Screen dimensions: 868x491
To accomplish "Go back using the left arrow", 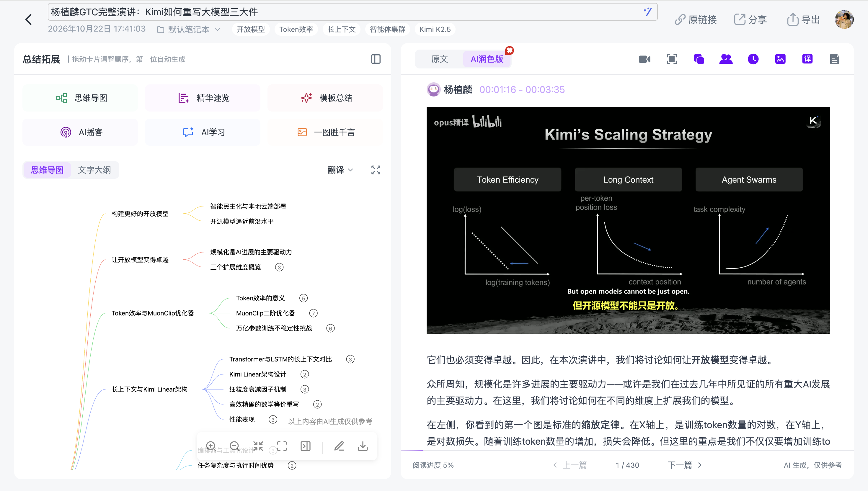I will click(x=28, y=19).
